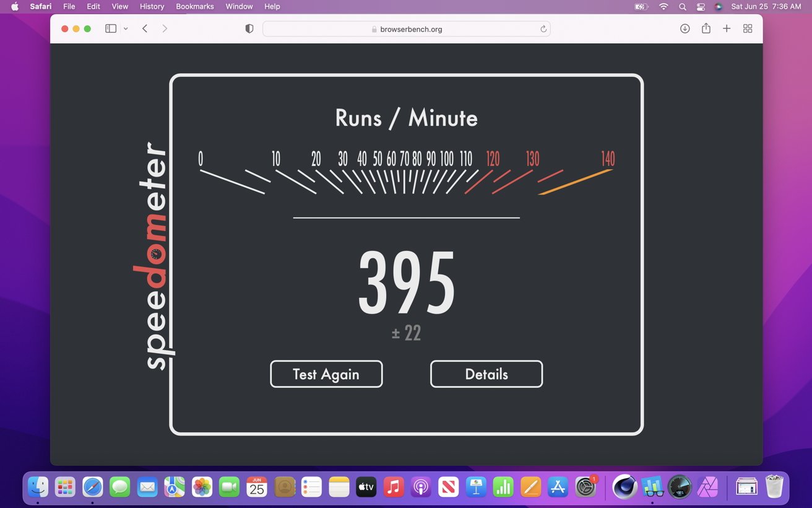Image resolution: width=812 pixels, height=508 pixels.
Task: Open Apple TV from the Dock
Action: [366, 487]
